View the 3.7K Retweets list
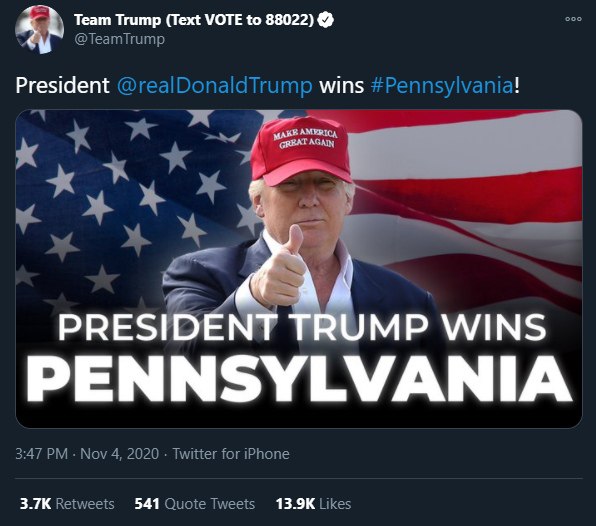This screenshot has width=596, height=526. [x=67, y=504]
